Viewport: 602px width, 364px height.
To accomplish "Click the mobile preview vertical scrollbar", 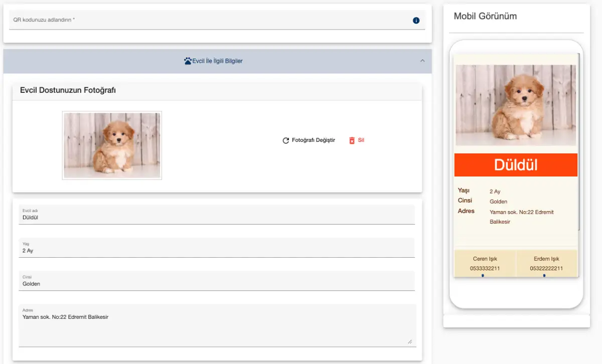I will coord(579,140).
